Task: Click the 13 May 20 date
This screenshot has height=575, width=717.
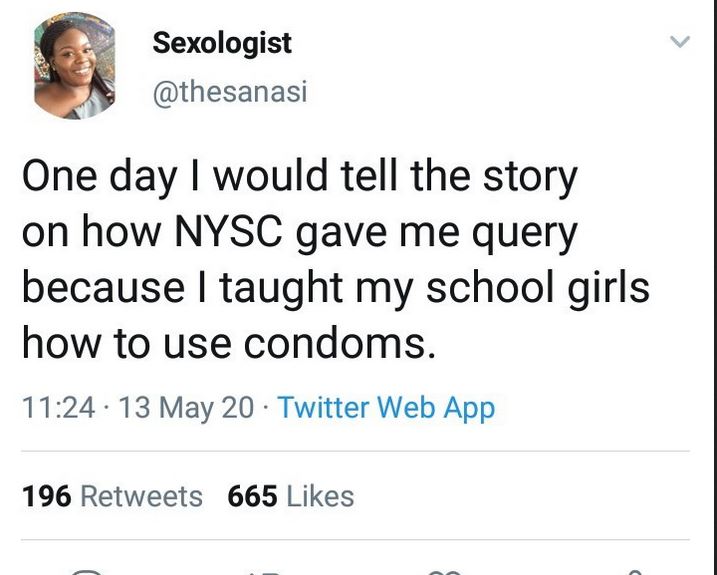Action: pyautogui.click(x=188, y=408)
